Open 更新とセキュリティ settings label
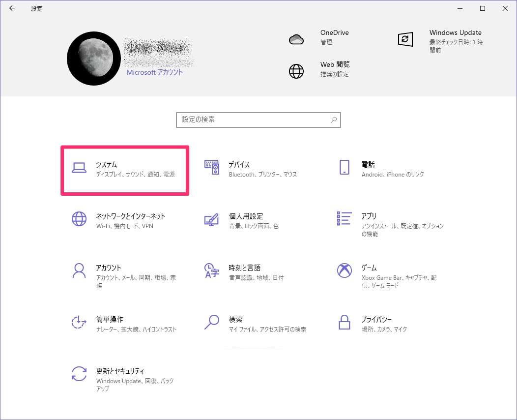Viewport: 517px width, 420px height. (x=120, y=371)
